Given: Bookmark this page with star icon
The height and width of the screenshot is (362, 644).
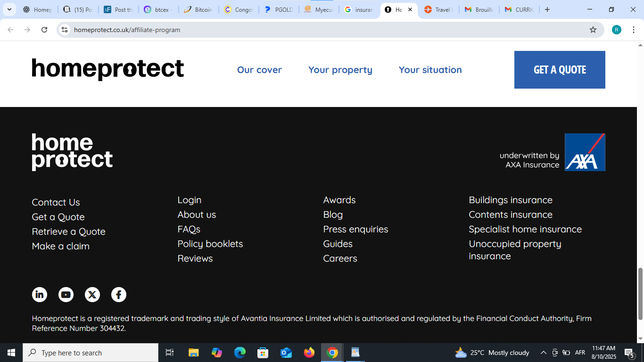Looking at the screenshot, I should [x=593, y=30].
